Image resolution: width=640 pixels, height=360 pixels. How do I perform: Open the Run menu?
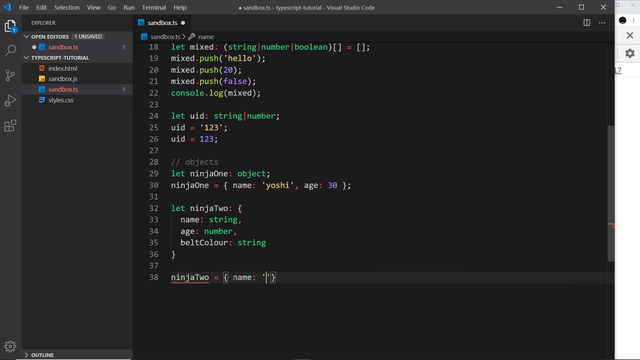[129, 7]
